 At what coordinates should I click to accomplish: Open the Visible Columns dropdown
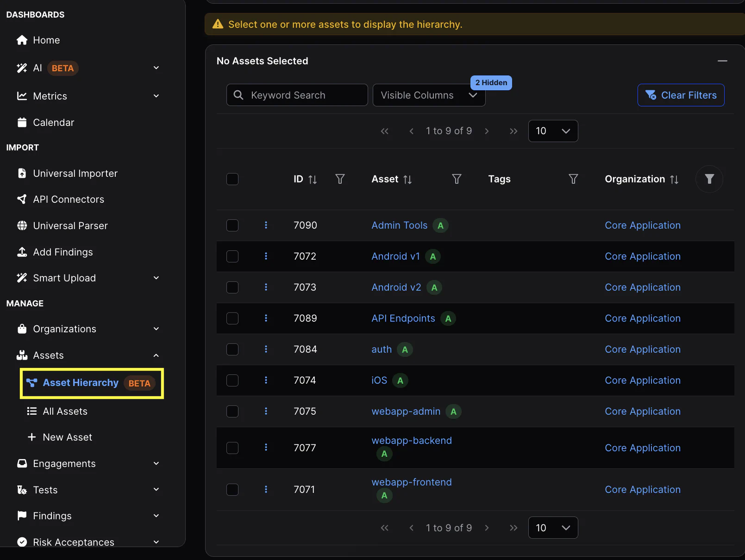(x=429, y=95)
